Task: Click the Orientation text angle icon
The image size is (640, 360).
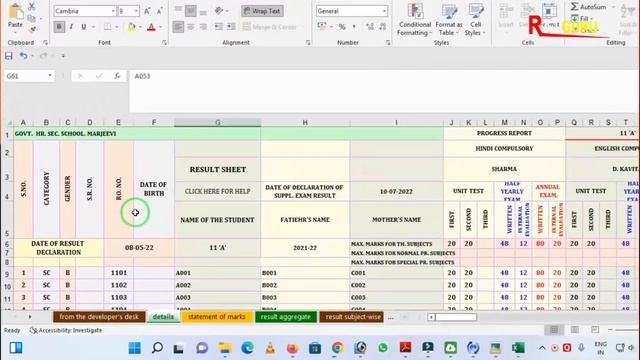Action: coord(220,11)
